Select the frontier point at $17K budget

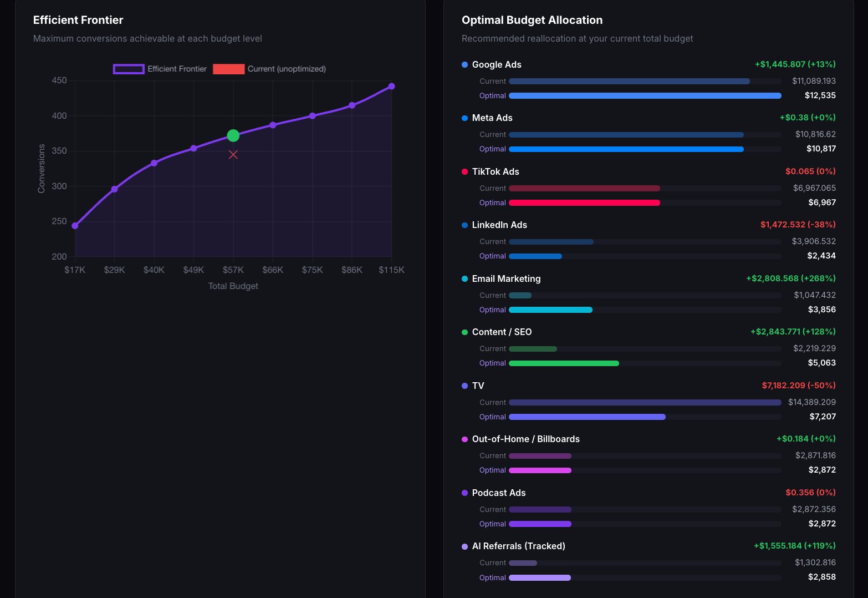75,226
